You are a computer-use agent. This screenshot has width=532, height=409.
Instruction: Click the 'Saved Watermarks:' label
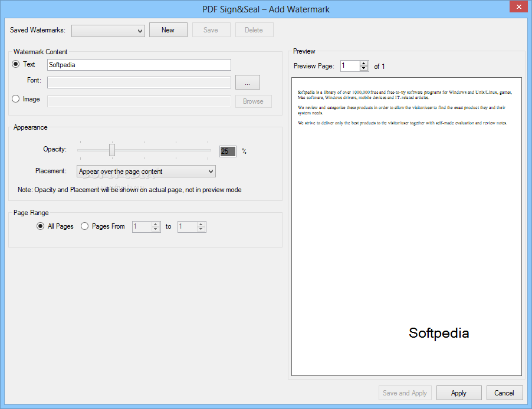(x=38, y=30)
